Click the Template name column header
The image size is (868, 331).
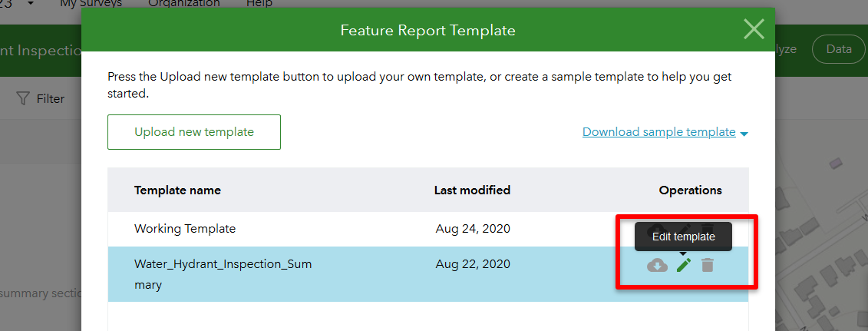[177, 190]
